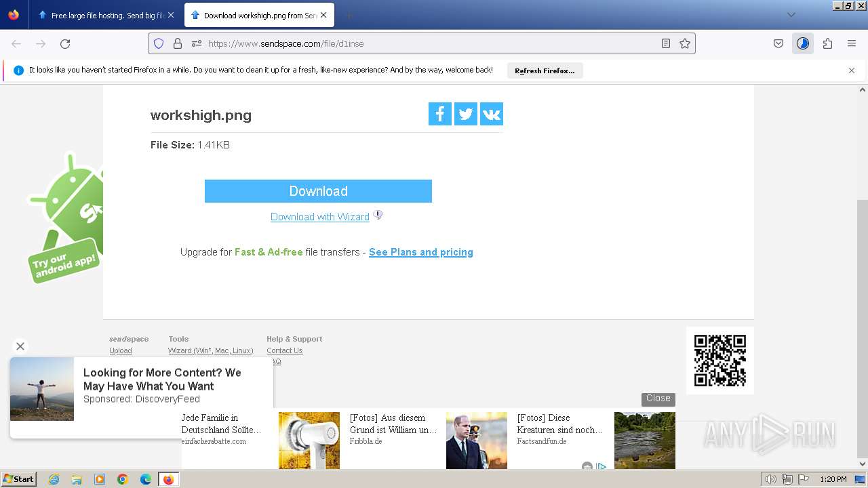The height and width of the screenshot is (488, 868).
Task: Open Firefox account icon
Action: (x=803, y=43)
